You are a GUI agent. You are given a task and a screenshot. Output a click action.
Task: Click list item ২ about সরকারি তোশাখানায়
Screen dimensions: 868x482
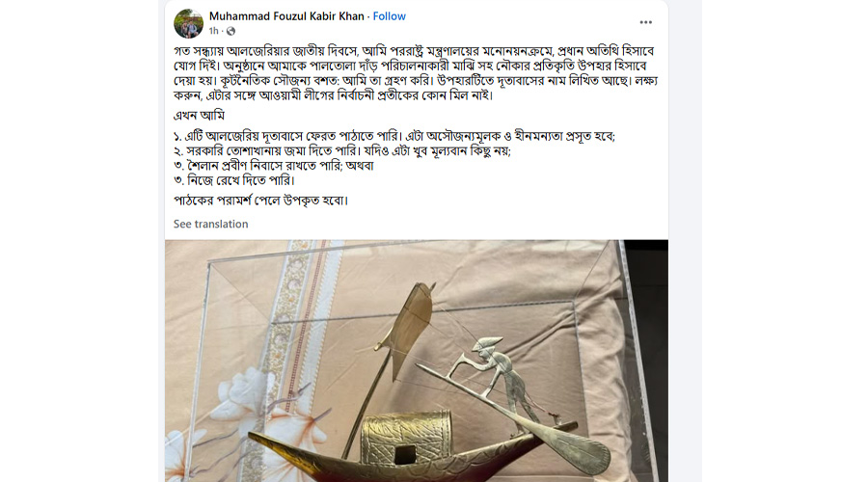342,151
